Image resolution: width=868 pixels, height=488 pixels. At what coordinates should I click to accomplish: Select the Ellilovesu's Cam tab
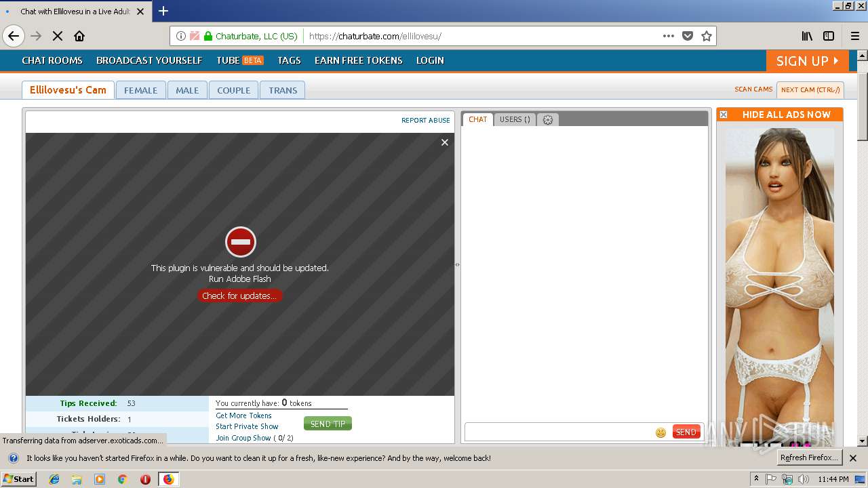68,89
